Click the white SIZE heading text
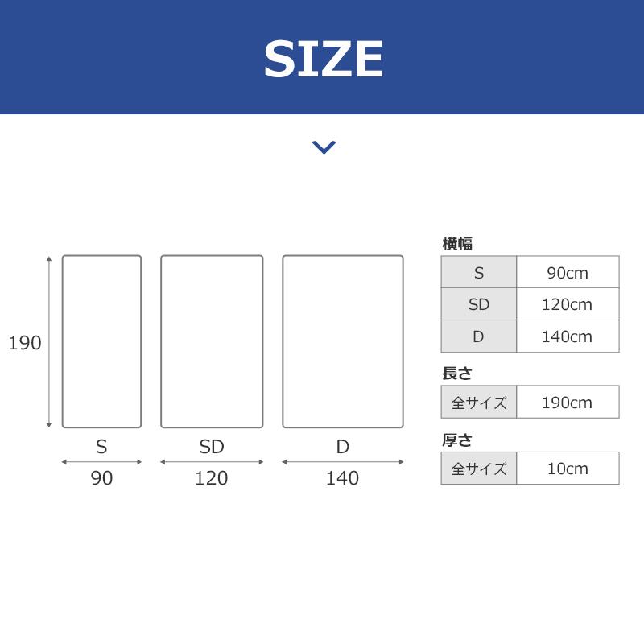Viewport: 644px width, 644px height. [323, 58]
